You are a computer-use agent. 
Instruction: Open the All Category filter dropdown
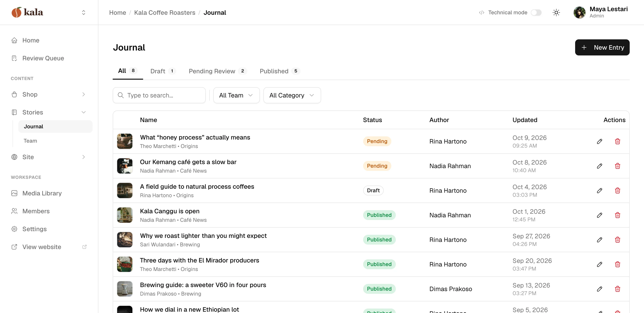tap(292, 95)
